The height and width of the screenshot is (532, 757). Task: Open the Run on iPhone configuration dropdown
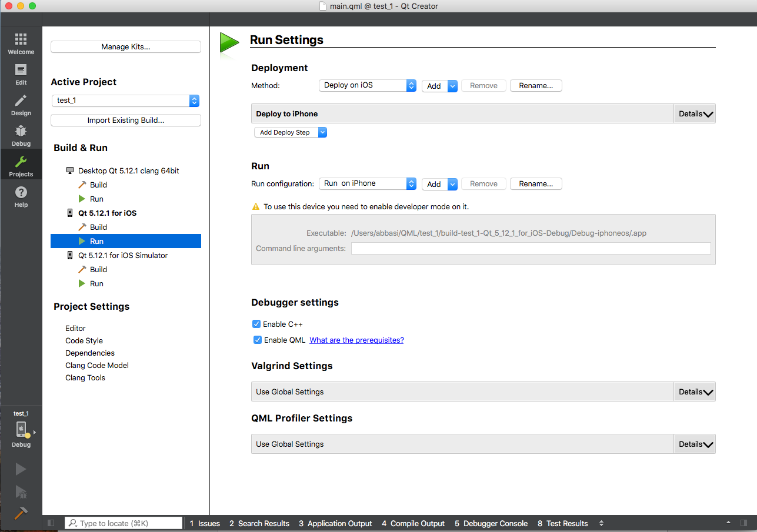[x=368, y=183]
